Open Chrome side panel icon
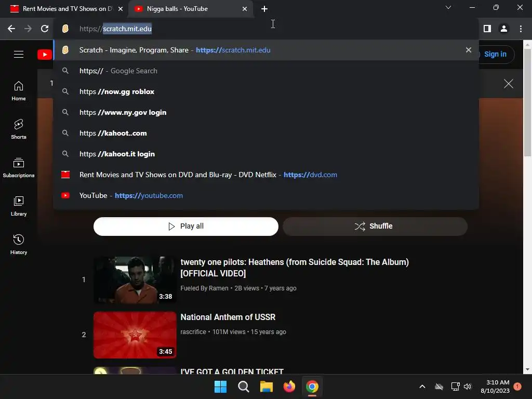Image resolution: width=532 pixels, height=399 pixels. [x=487, y=29]
